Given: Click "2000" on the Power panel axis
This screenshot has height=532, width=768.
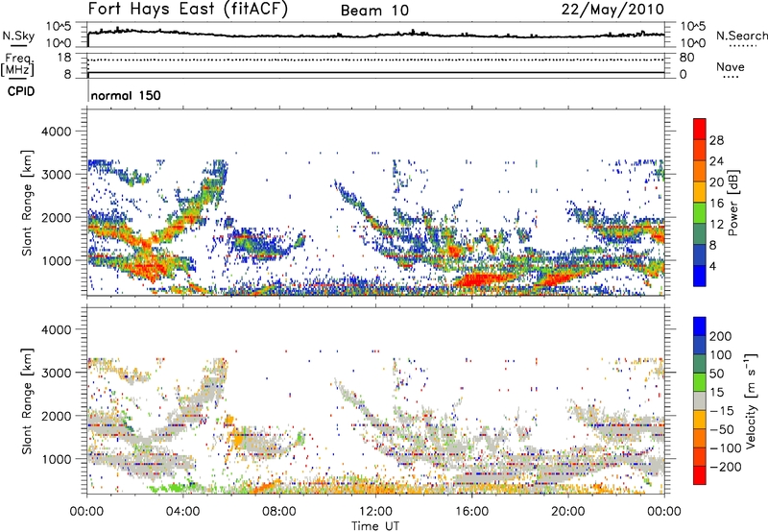Looking at the screenshot, I should click(x=56, y=217).
